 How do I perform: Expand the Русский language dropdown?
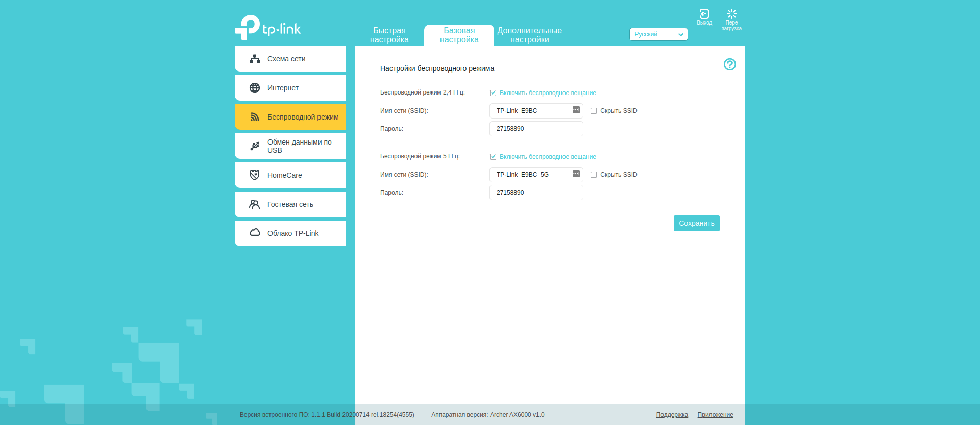tap(658, 34)
